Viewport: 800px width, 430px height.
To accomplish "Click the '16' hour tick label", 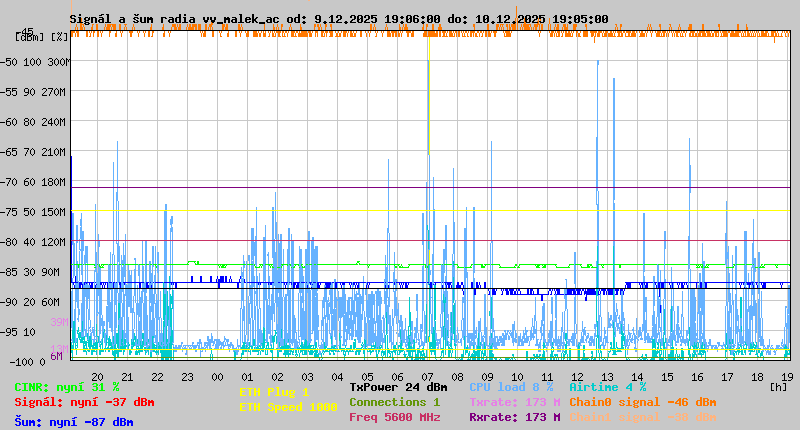I will point(697,377).
